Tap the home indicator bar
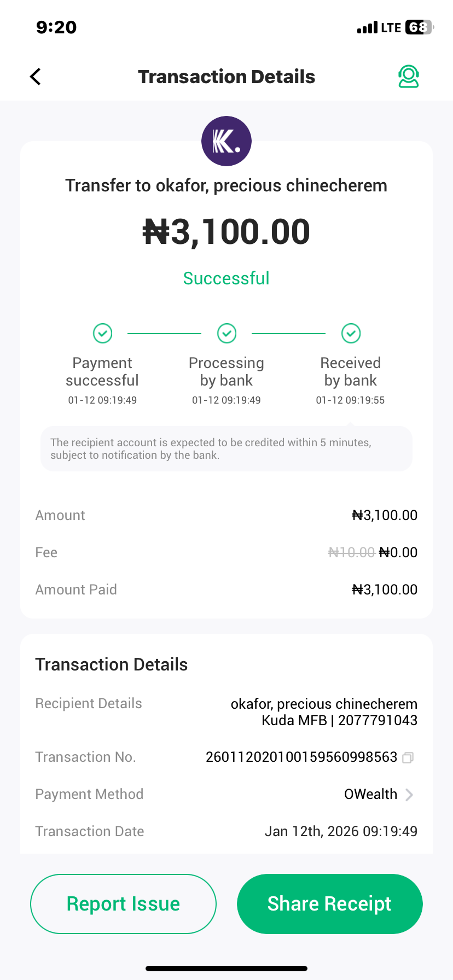The image size is (453, 980). (x=226, y=968)
